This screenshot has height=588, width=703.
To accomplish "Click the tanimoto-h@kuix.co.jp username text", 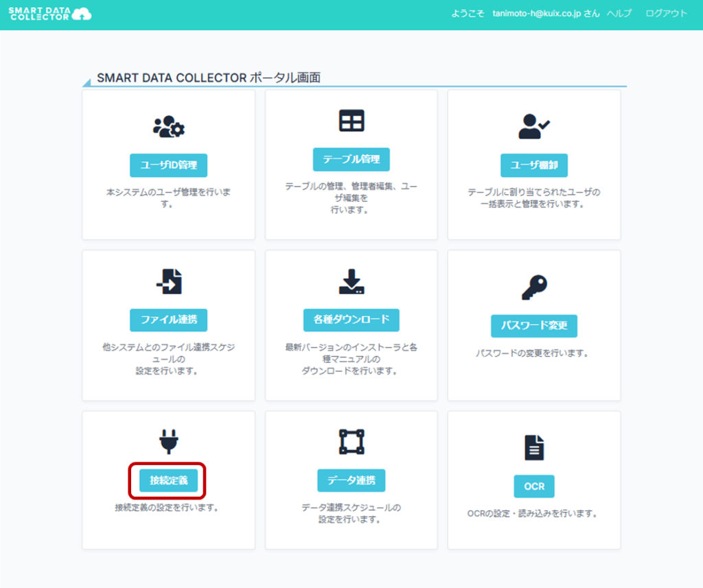I will (537, 14).
